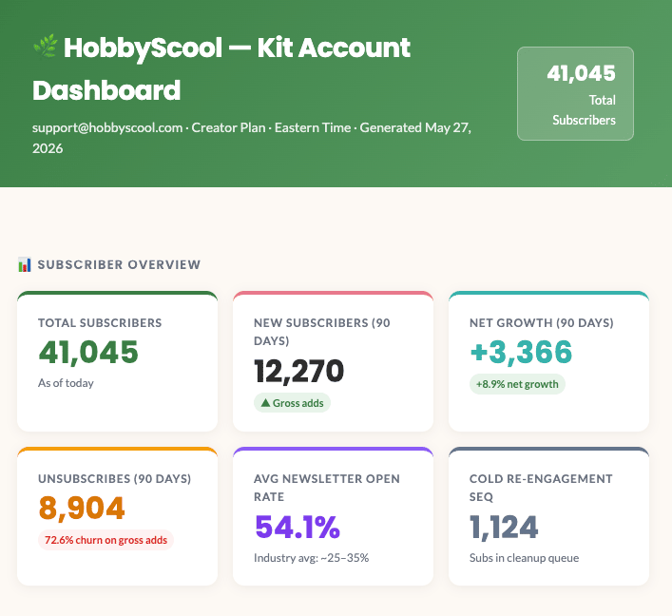Click the Avg Newsletter Open Rate label

tap(327, 488)
